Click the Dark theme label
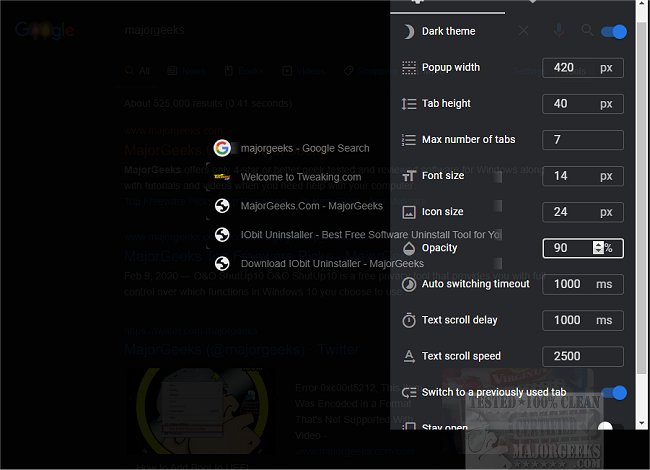Image resolution: width=650 pixels, height=470 pixels. tap(449, 31)
